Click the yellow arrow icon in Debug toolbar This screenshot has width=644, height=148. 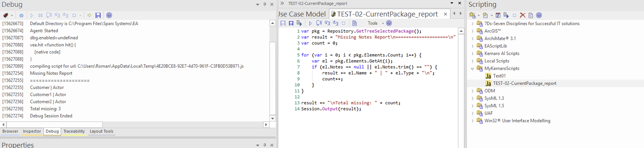pos(89,16)
